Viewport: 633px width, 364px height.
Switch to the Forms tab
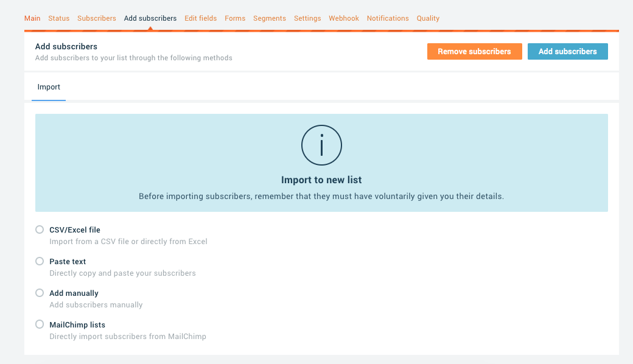point(235,18)
